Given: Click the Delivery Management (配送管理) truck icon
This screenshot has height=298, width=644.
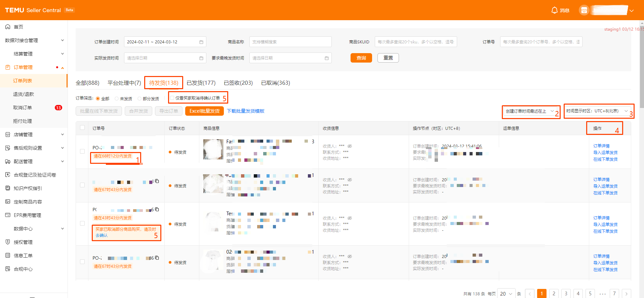Looking at the screenshot, I should click(x=8, y=161).
